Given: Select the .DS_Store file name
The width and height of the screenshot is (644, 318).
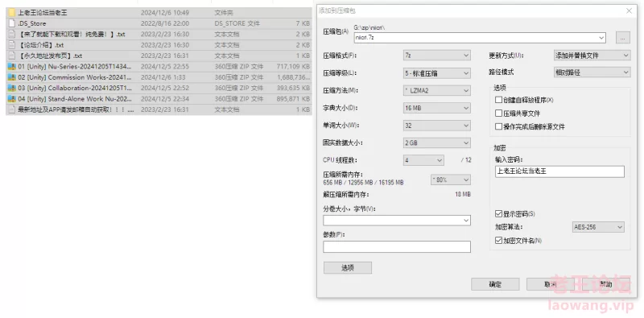Looking at the screenshot, I should click(32, 23).
